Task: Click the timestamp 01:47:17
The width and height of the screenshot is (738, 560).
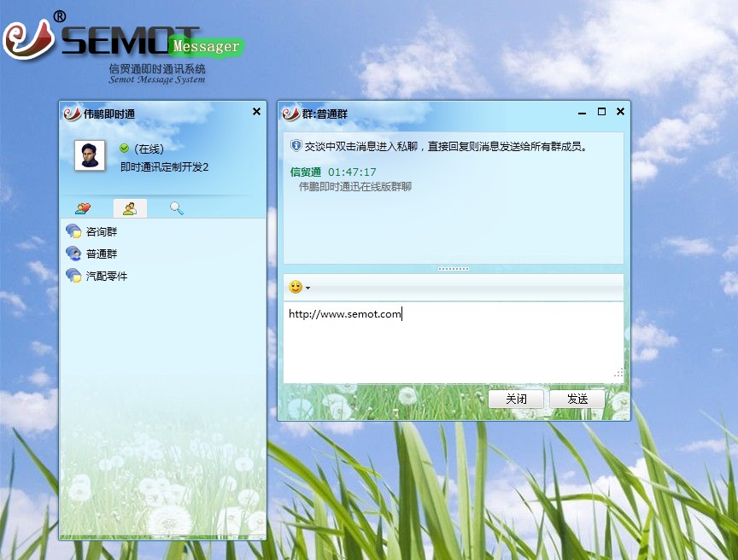Action: click(352, 172)
